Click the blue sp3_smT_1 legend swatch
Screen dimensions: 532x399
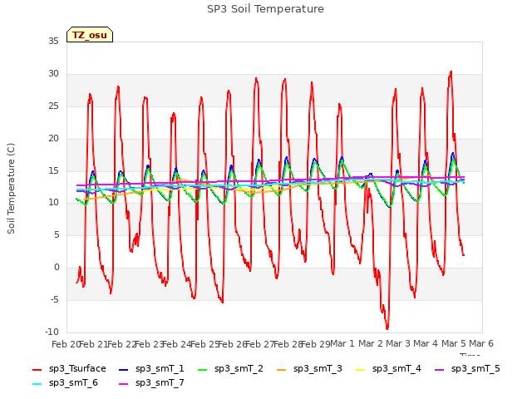point(124,370)
